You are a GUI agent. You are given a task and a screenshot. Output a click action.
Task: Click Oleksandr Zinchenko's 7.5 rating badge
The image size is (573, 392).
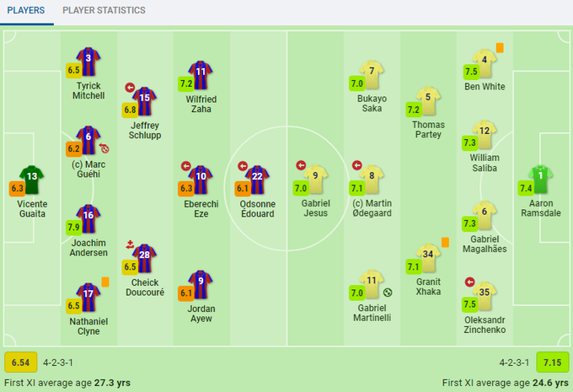point(470,304)
